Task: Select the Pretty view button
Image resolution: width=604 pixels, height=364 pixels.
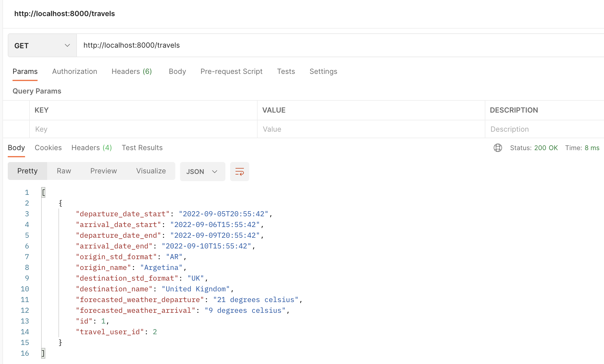Action: [x=27, y=171]
